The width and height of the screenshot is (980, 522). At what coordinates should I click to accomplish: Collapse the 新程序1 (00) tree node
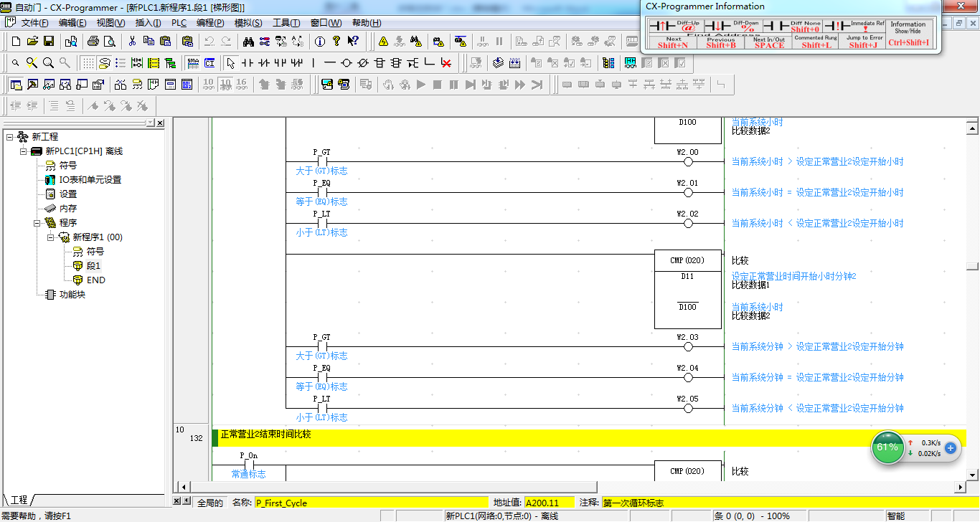pos(50,237)
